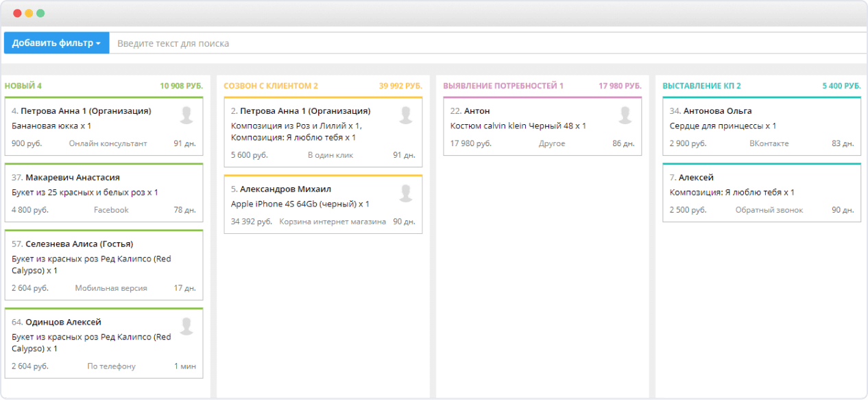Screen dimensions: 868x400
Task: Click avatar on order 4 Петрова Анна card
Action: [186, 115]
